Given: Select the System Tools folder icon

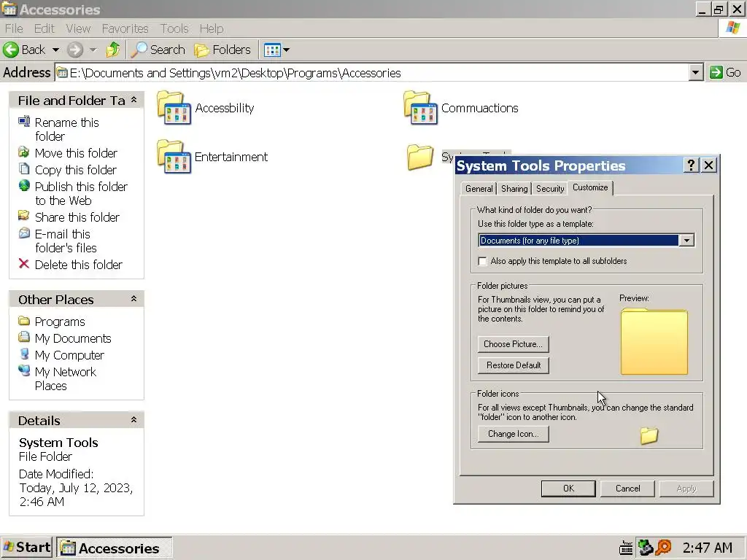Looking at the screenshot, I should point(420,157).
